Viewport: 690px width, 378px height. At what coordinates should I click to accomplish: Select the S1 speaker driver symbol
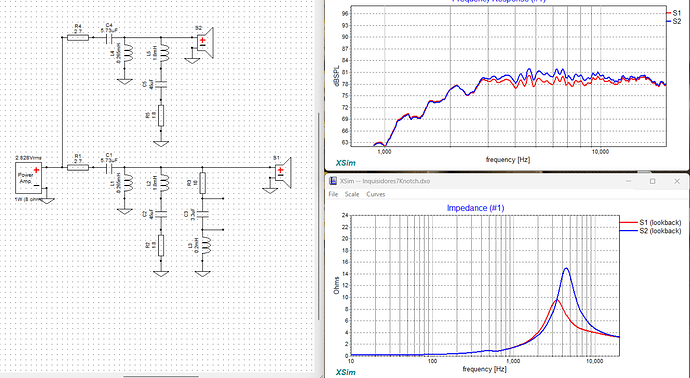pos(283,172)
